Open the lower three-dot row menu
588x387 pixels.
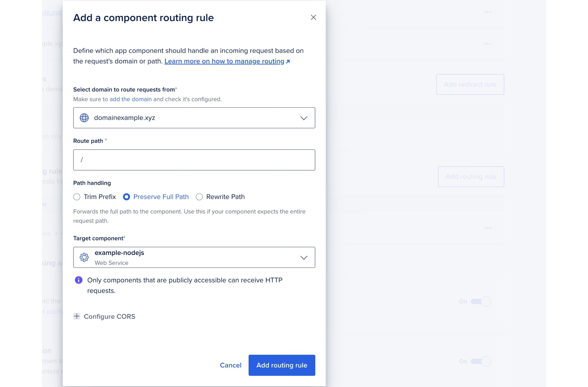(487, 228)
